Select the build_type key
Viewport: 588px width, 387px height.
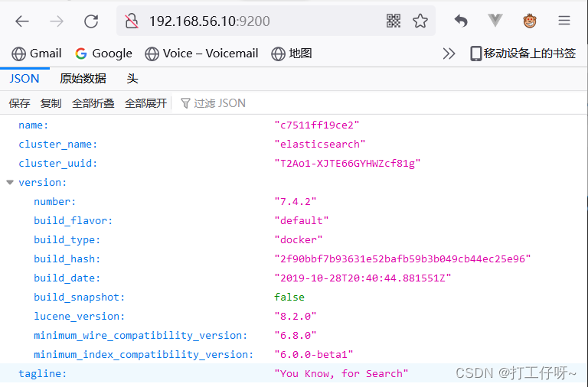coord(67,239)
